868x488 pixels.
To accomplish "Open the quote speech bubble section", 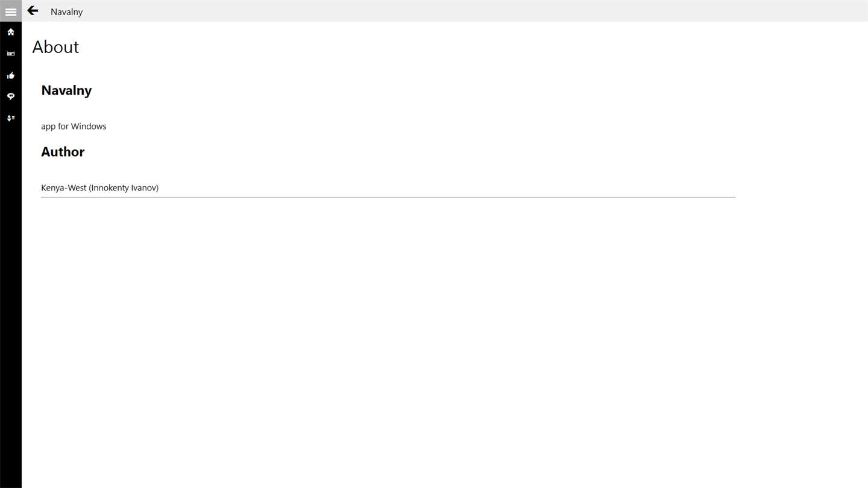I will pyautogui.click(x=11, y=96).
